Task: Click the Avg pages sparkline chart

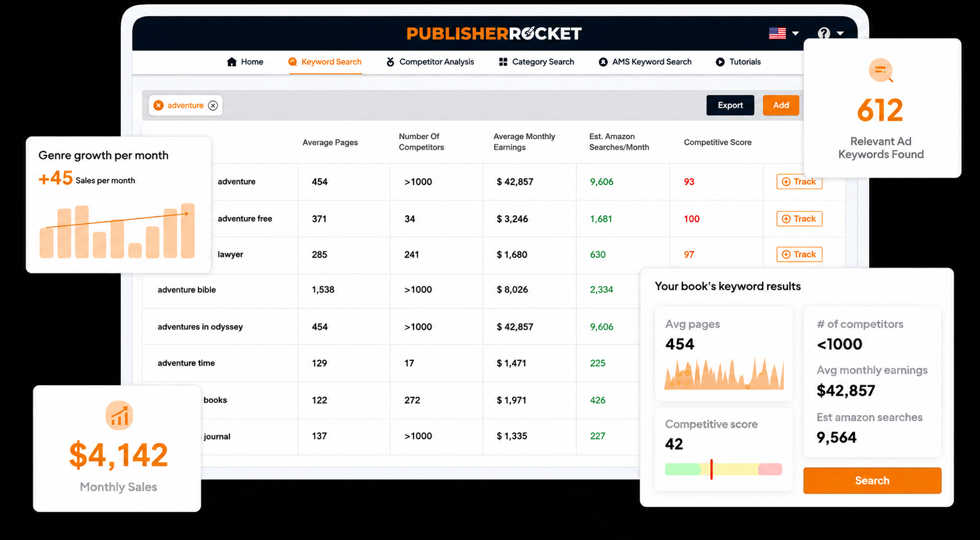Action: point(724,373)
